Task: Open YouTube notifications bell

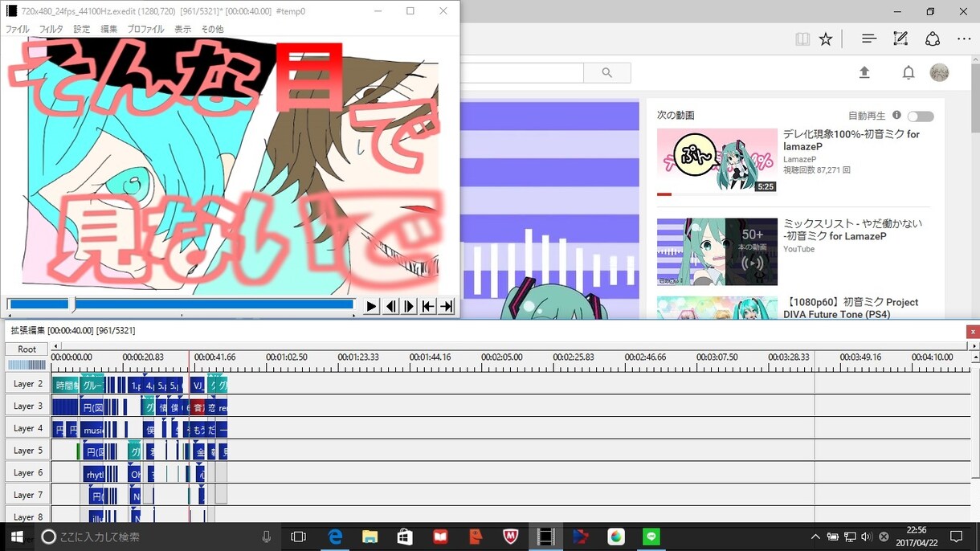Action: tap(909, 72)
